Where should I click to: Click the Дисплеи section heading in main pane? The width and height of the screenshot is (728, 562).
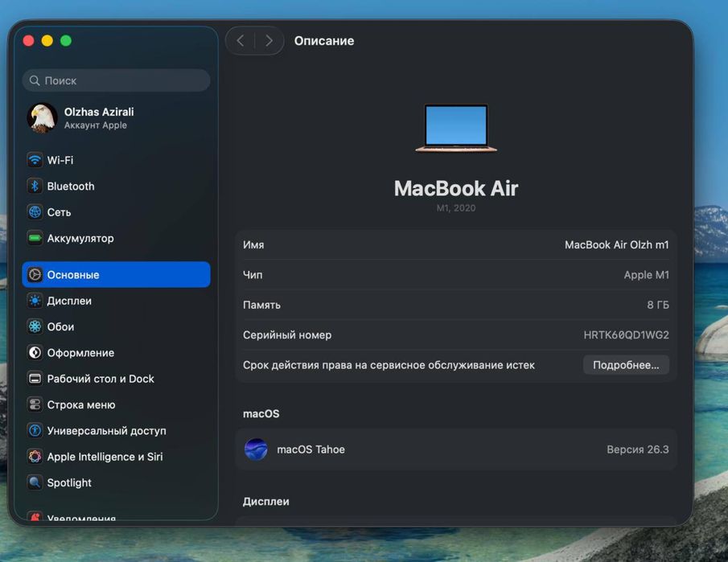(265, 501)
